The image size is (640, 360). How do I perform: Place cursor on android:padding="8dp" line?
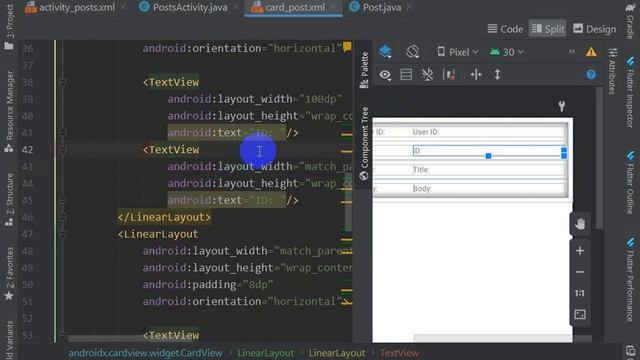click(x=208, y=284)
